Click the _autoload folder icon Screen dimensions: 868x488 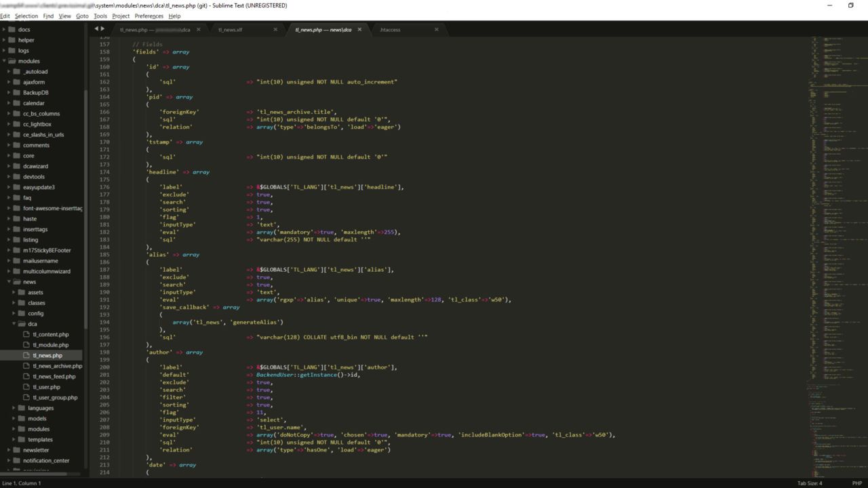[x=17, y=71]
